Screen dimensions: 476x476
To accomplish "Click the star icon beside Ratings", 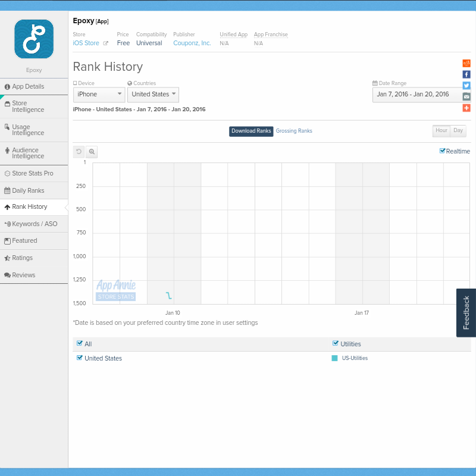I will (7, 258).
